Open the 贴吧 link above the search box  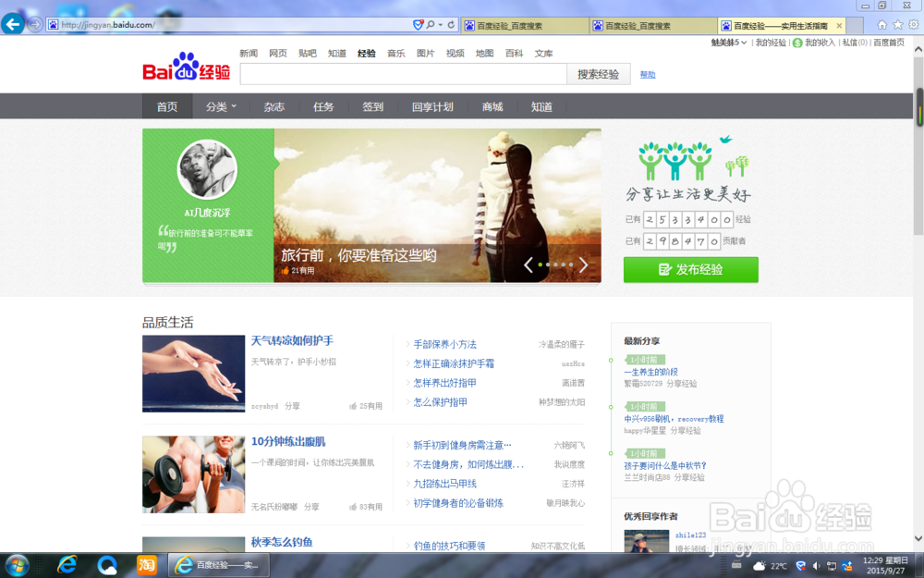308,53
